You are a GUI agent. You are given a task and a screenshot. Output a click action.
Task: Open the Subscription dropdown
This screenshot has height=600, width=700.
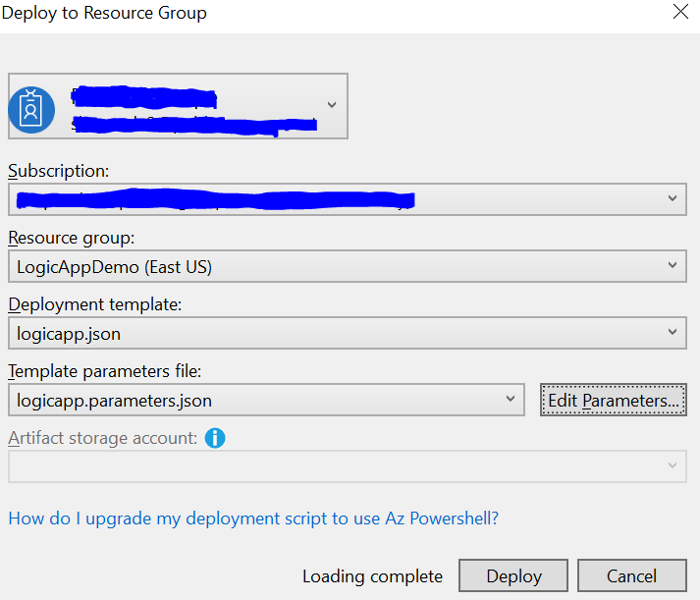click(x=348, y=199)
